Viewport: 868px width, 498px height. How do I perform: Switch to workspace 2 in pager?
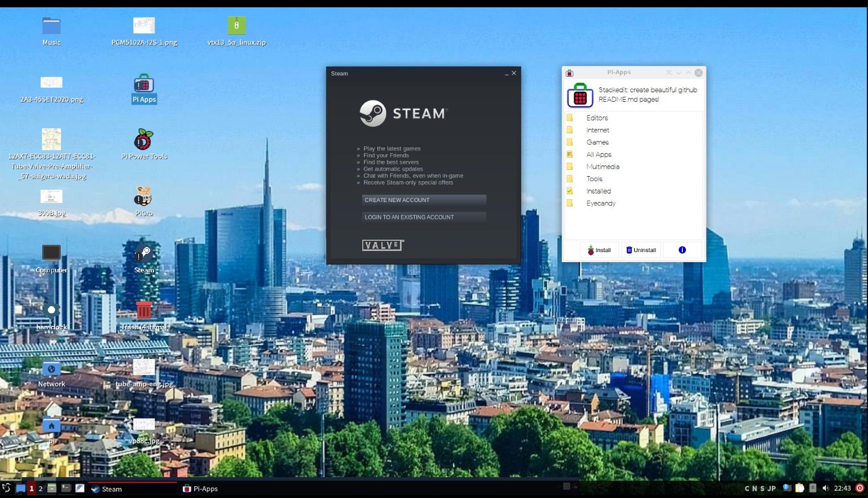[x=41, y=488]
